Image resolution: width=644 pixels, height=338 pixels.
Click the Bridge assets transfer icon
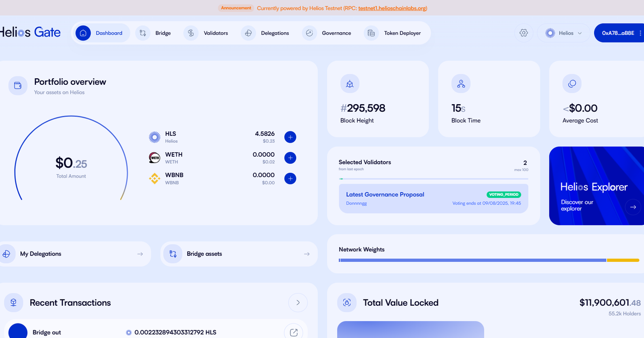pos(173,254)
